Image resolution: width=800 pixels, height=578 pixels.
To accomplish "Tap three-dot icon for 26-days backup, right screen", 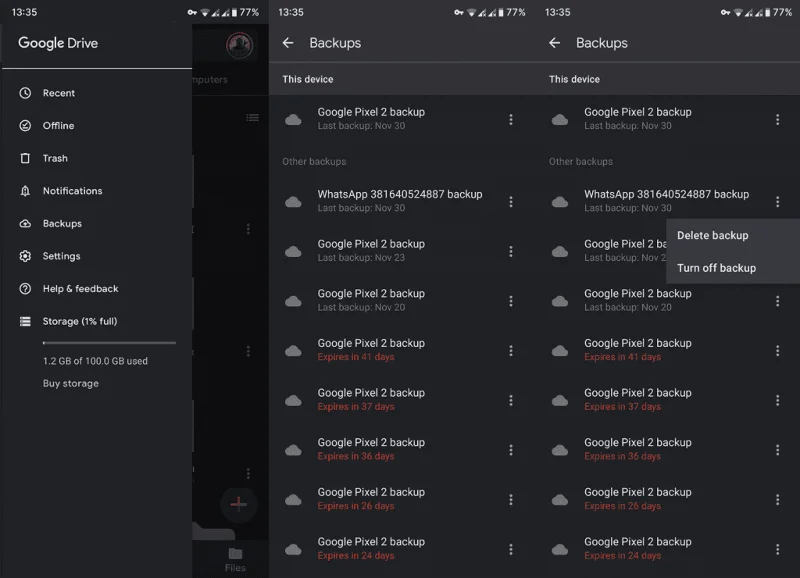I will [778, 499].
